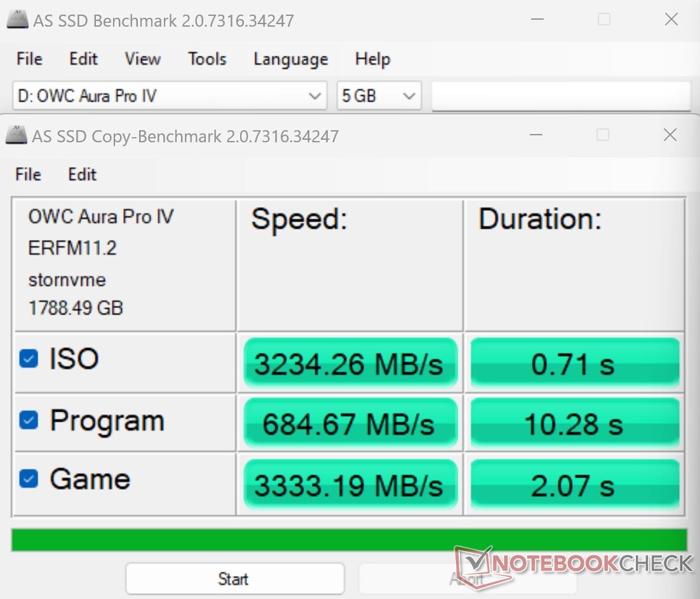Click the Speed: column header
Image resolution: width=700 pixels, height=599 pixels.
click(299, 219)
